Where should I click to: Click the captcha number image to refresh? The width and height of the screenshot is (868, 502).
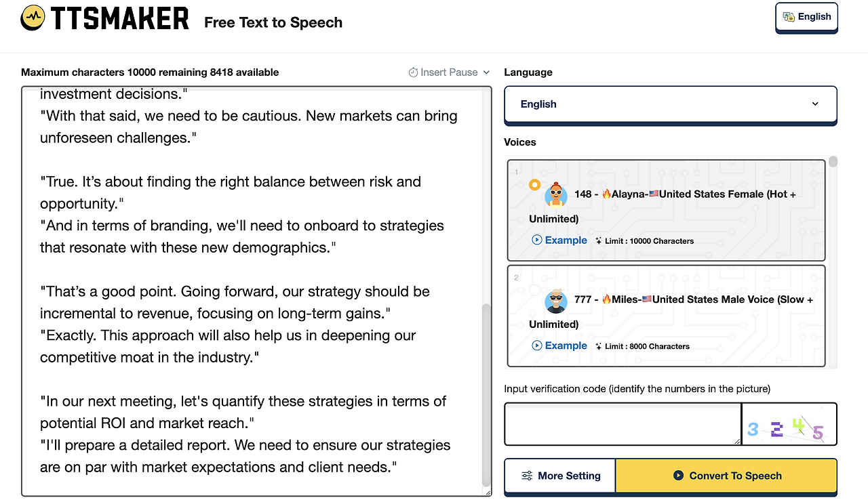[789, 425]
